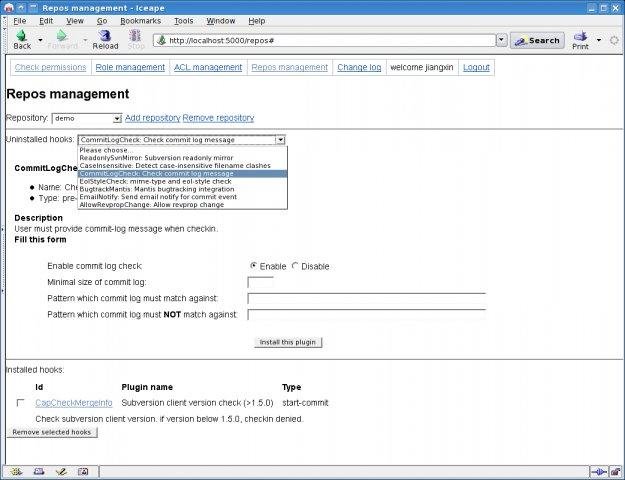This screenshot has height=480, width=625.
Task: Click the Navigator icon in status bar
Action: [x=16, y=472]
